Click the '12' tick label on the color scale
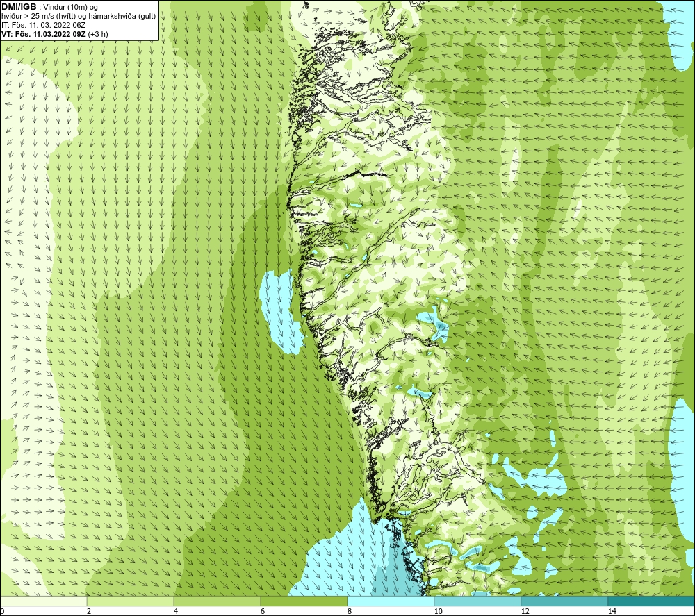695x616 pixels. (525, 611)
